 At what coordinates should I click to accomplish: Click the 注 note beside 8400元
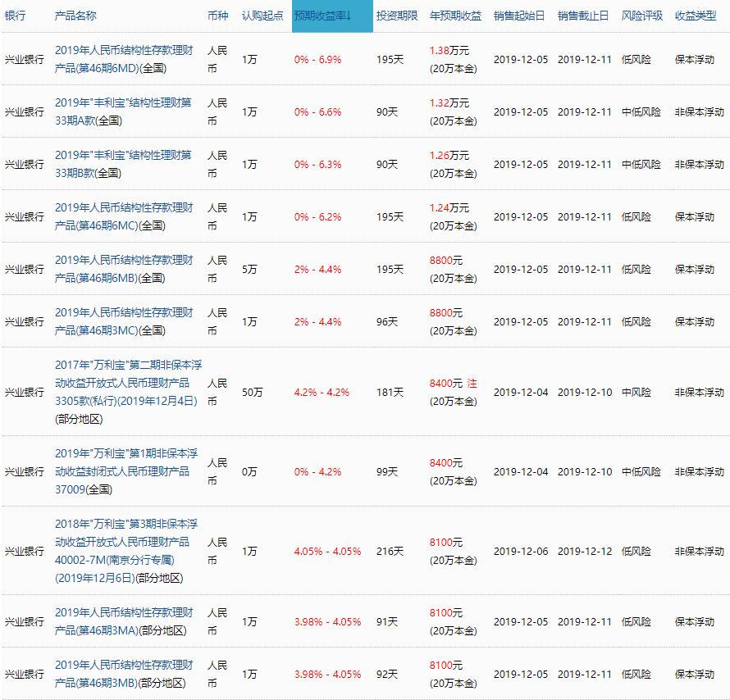[472, 384]
